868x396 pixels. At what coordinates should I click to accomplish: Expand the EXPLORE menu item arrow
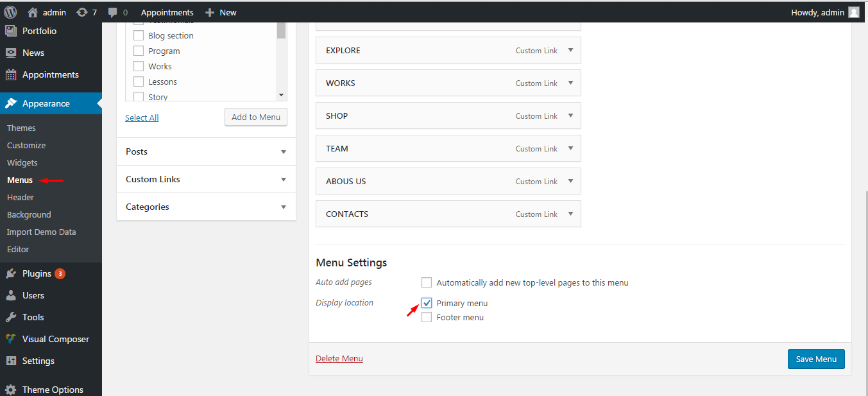click(570, 50)
